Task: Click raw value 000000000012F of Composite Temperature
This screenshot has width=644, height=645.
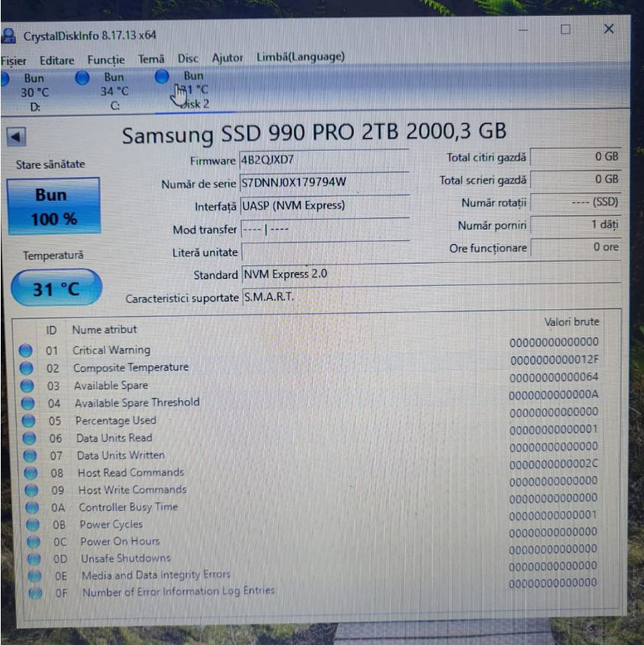Action: point(555,360)
